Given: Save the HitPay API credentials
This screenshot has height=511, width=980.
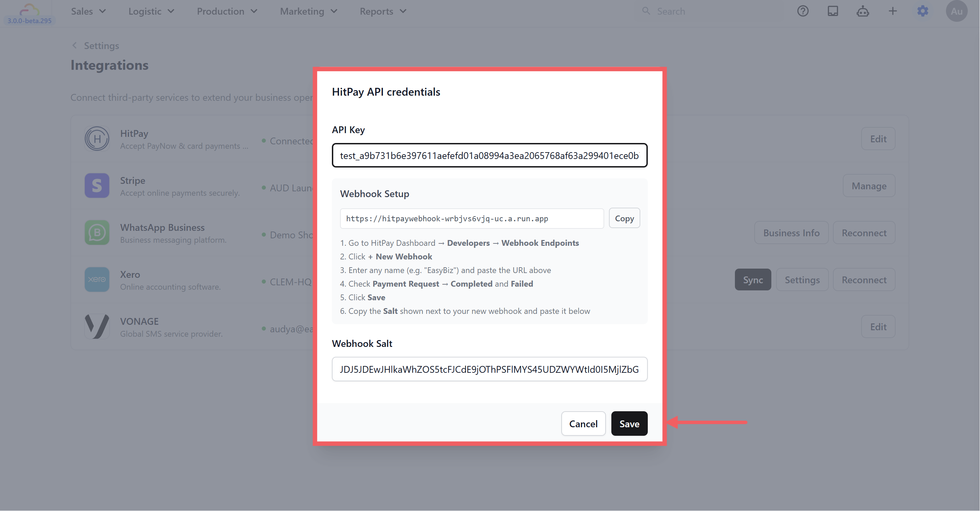Looking at the screenshot, I should (629, 424).
